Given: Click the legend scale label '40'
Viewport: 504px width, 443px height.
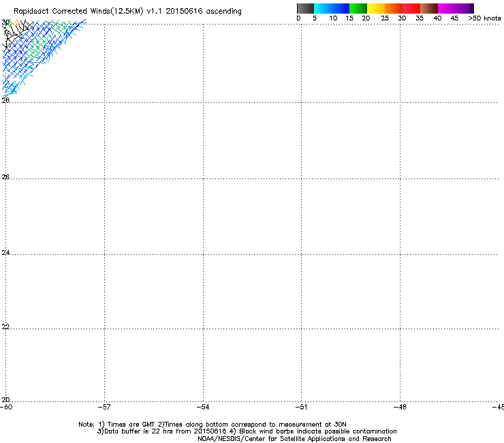Looking at the screenshot, I should pos(437,18).
